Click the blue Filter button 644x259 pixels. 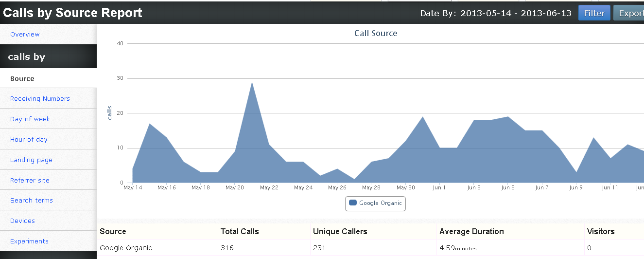tap(594, 13)
